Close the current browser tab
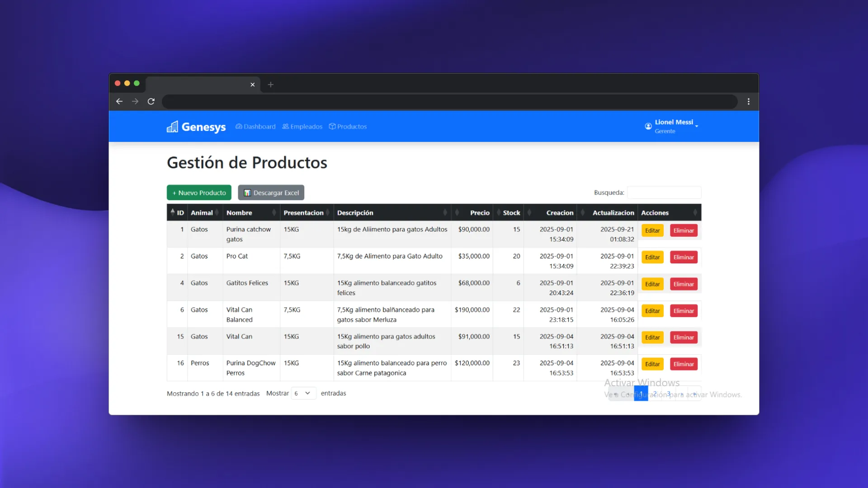 point(252,84)
